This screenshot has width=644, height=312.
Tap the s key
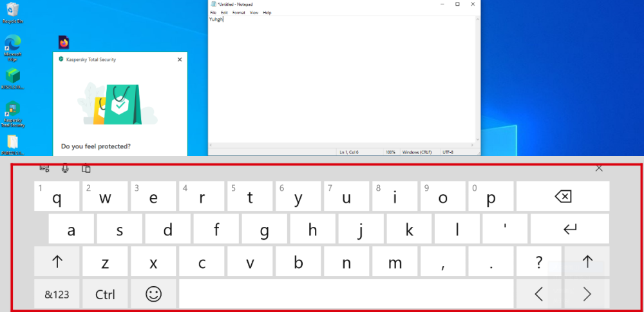click(120, 229)
